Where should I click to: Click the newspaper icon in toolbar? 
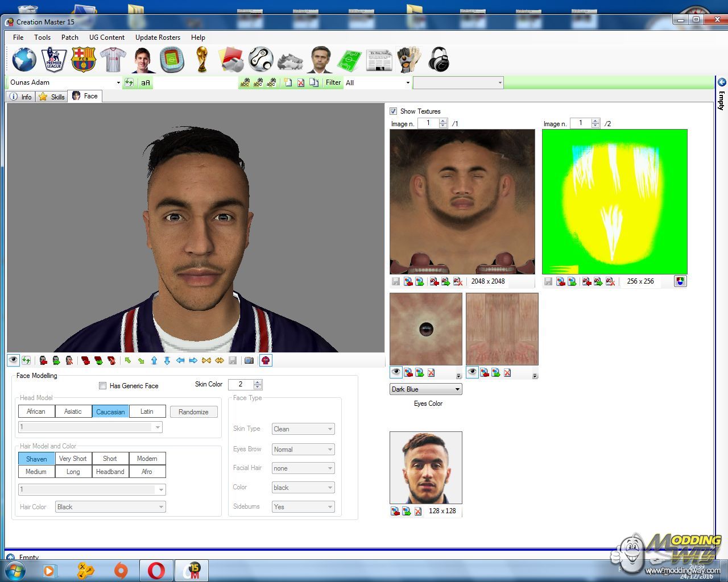coord(379,60)
